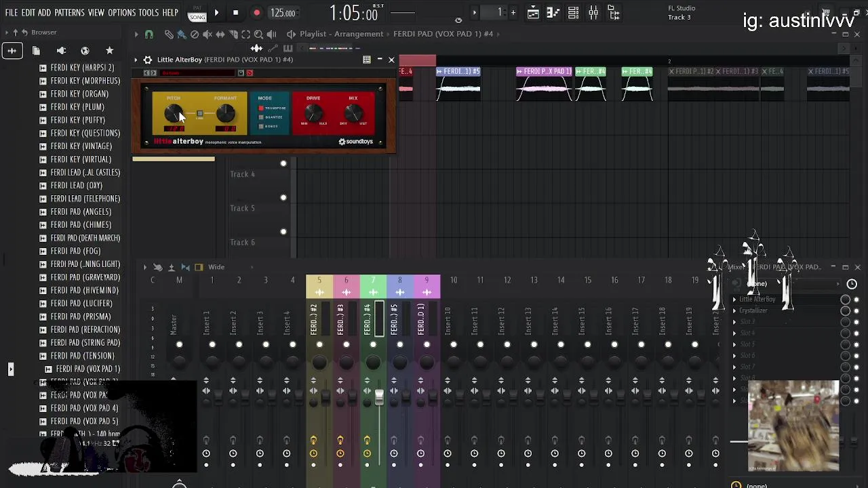Click the Formant knob in Little AlterBoy
Image resolution: width=868 pixels, height=488 pixels.
click(x=226, y=113)
